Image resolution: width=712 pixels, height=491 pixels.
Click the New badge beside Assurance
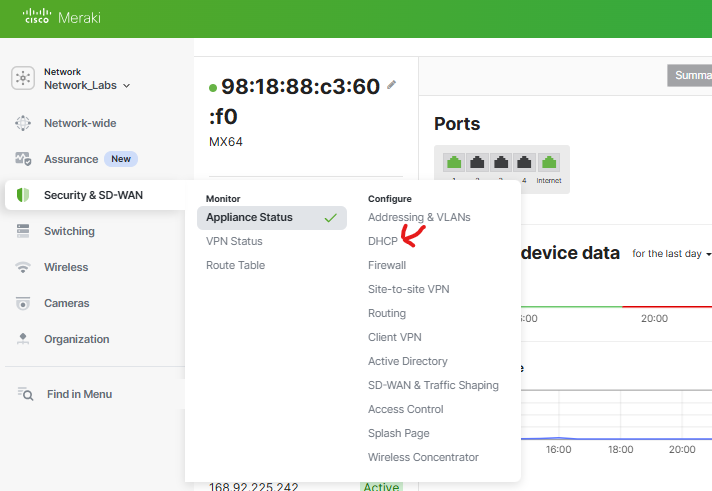[x=121, y=159]
